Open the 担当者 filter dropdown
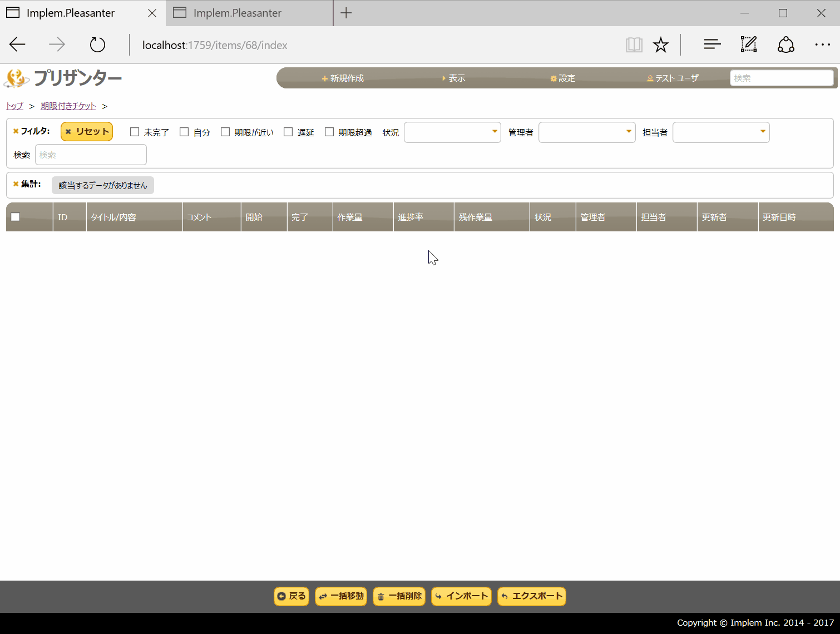Viewport: 840px width, 634px height. click(721, 132)
